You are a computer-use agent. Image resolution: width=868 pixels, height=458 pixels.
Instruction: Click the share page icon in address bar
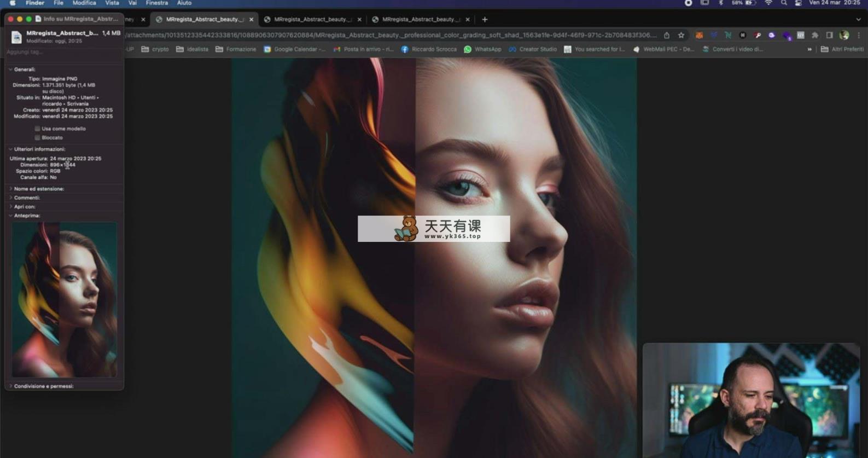(667, 35)
